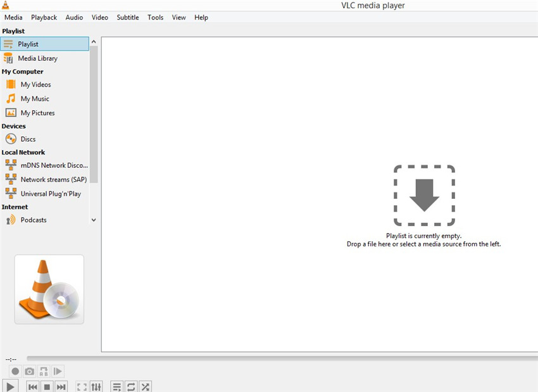
Task: Skip to next media track
Action: [61, 387]
